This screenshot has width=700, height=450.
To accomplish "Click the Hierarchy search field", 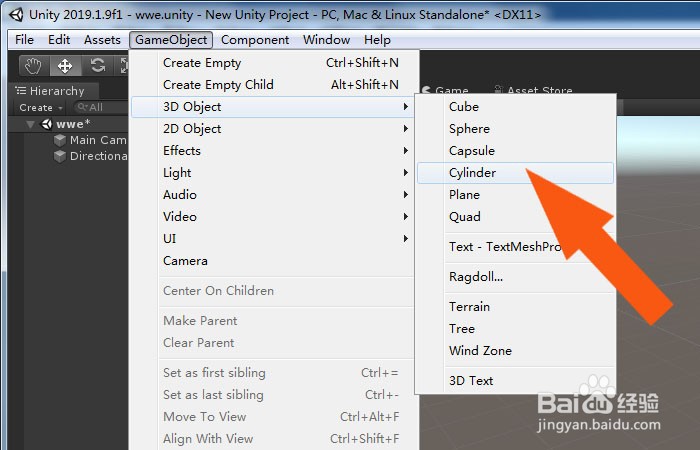I will [x=102, y=107].
